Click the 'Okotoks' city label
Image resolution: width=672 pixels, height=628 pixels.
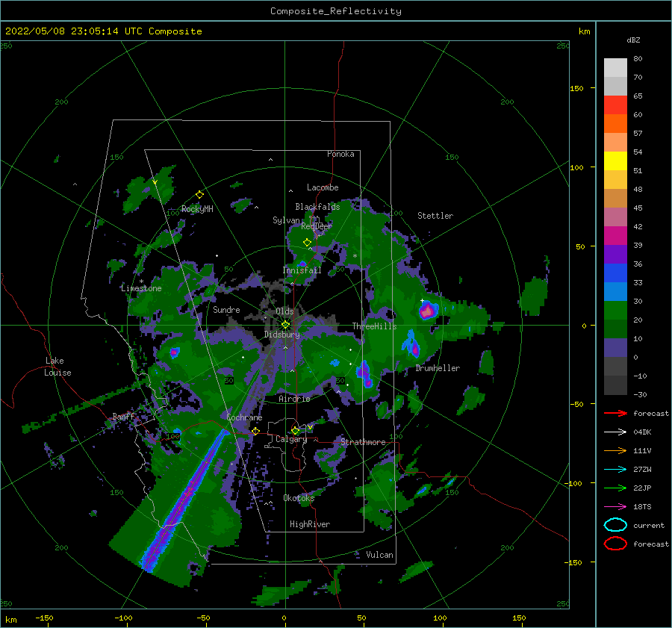tap(299, 499)
